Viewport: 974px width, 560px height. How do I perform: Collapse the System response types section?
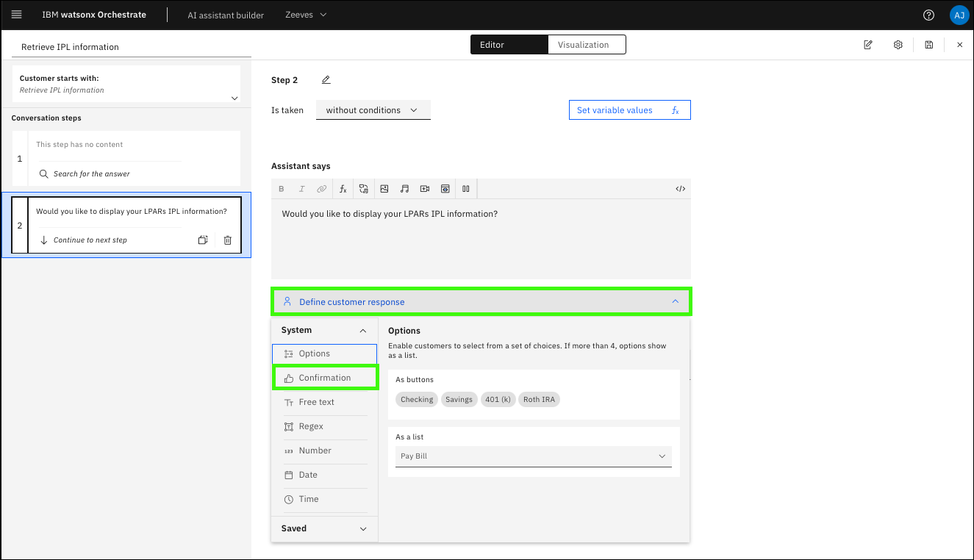click(x=362, y=331)
